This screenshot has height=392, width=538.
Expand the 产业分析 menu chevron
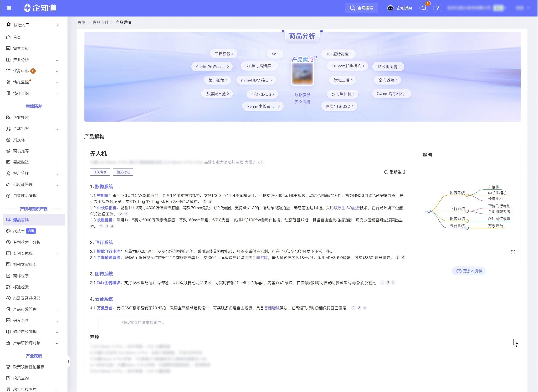click(x=57, y=60)
